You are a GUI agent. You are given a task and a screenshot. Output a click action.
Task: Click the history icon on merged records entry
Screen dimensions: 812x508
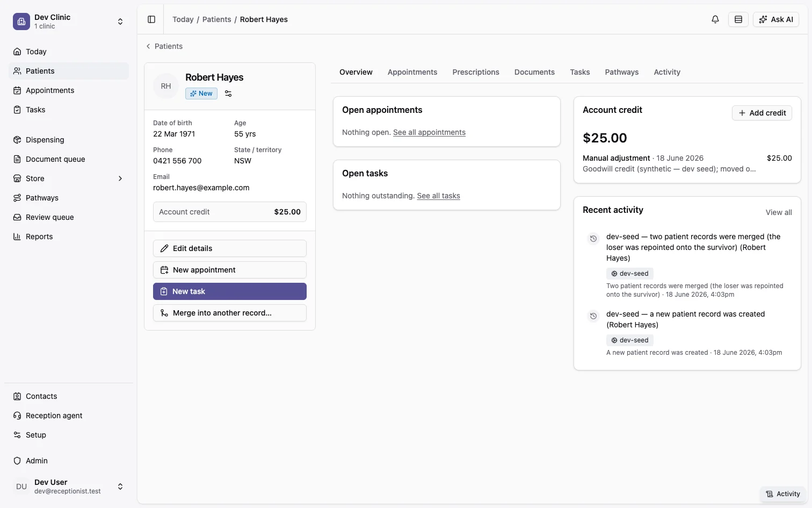tap(593, 239)
